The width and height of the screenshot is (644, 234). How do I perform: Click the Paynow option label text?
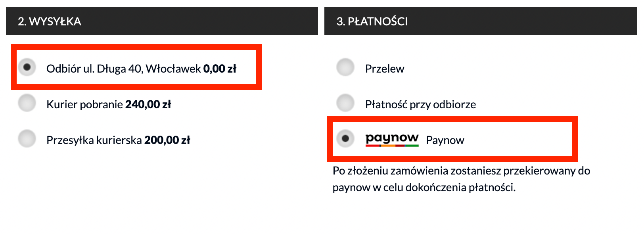point(445,140)
